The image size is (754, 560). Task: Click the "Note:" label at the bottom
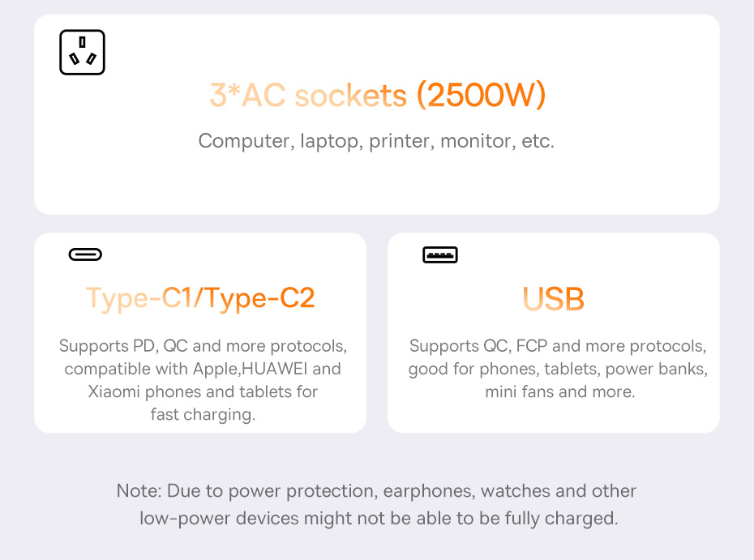140,491
